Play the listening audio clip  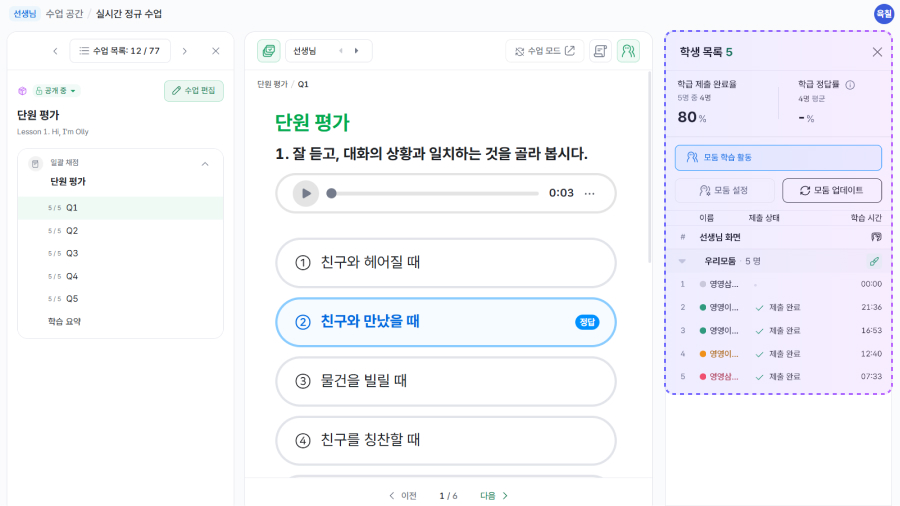tap(306, 193)
